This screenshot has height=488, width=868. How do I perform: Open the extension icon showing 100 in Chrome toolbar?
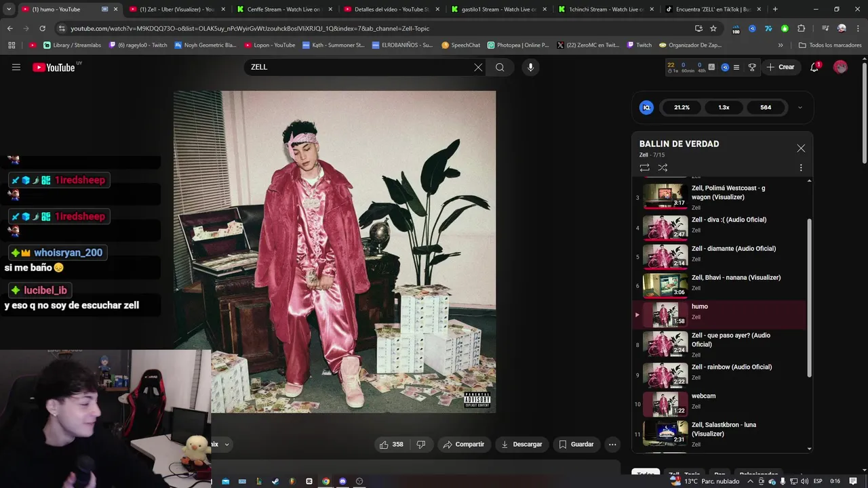pos(736,29)
